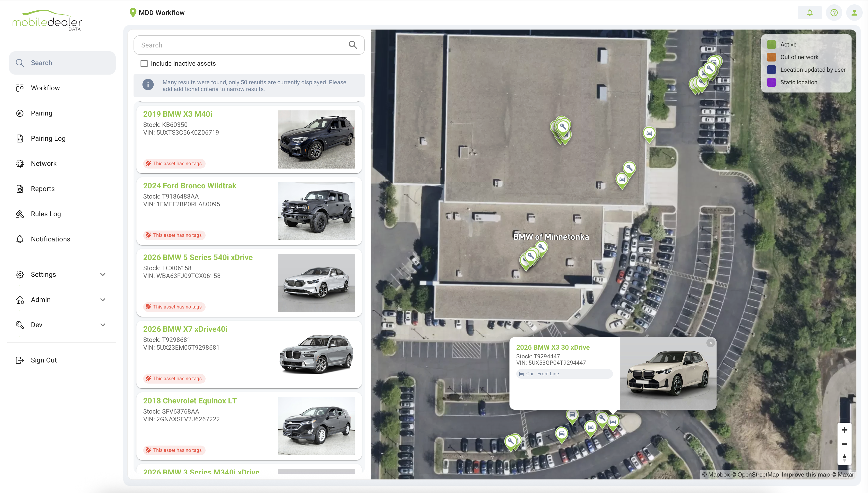
Task: Click the BMW X3 popup vehicle photo
Action: [668, 373]
